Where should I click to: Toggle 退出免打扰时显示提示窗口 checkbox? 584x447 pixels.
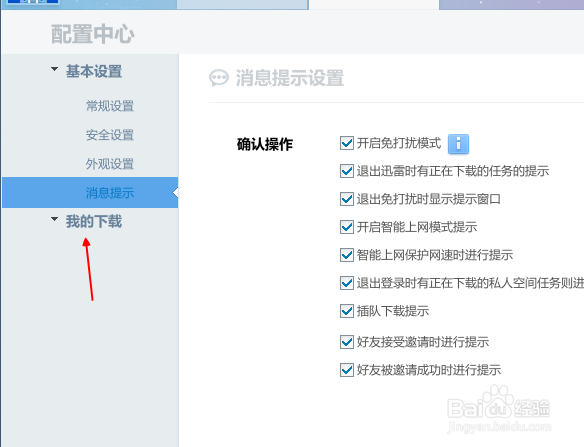(x=347, y=199)
